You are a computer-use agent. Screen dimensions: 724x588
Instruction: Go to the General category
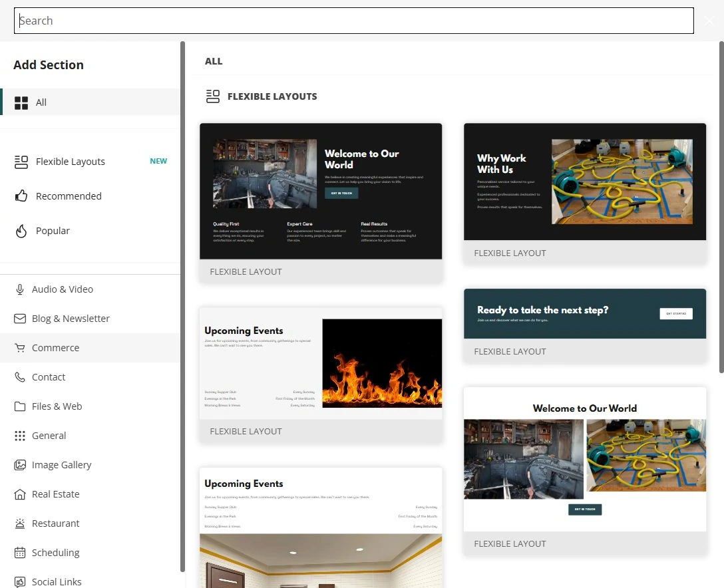coord(49,436)
